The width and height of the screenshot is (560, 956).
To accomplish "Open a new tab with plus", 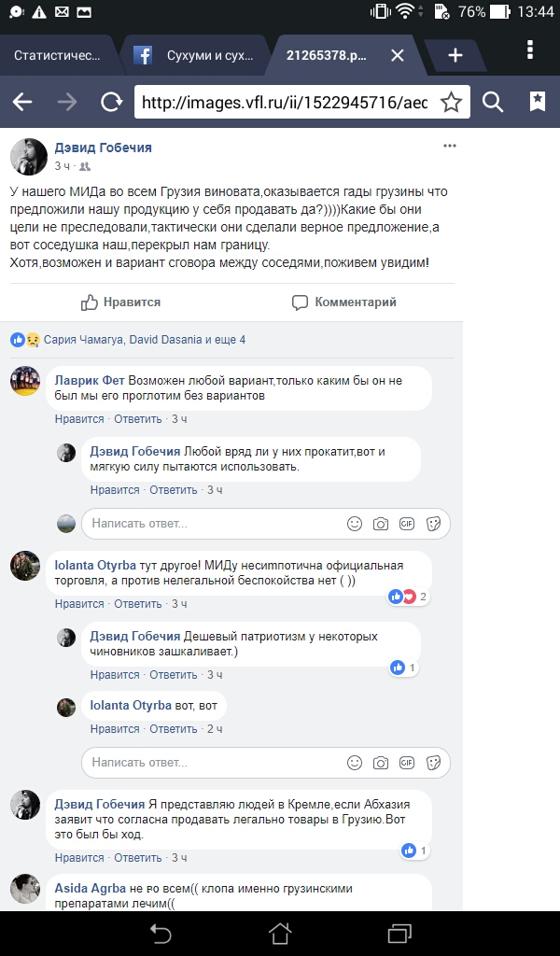I will [x=455, y=55].
